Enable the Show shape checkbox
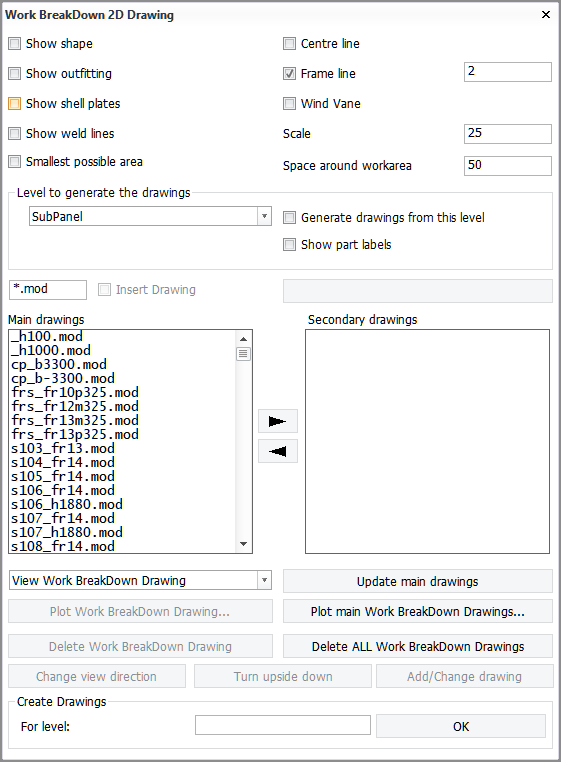This screenshot has width=561, height=762. click(15, 44)
